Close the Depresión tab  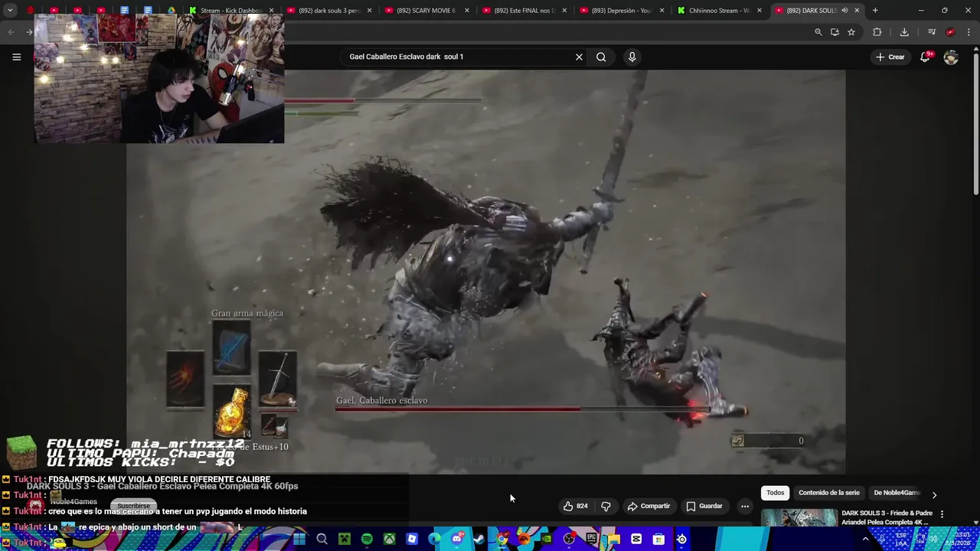tap(663, 11)
